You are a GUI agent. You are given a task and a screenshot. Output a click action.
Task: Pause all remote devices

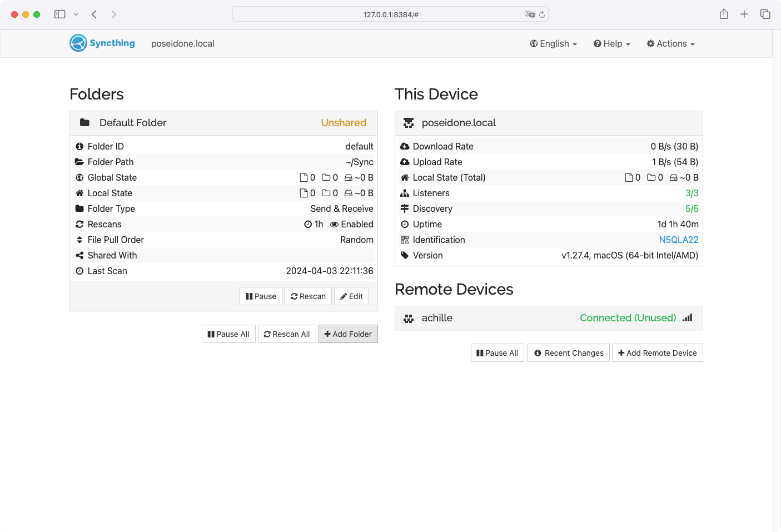point(497,353)
